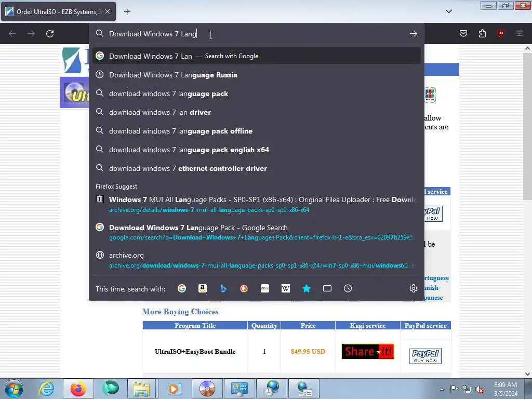532x399 pixels.
Task: Open Windows Explorer folder from taskbar
Action: coord(141,389)
